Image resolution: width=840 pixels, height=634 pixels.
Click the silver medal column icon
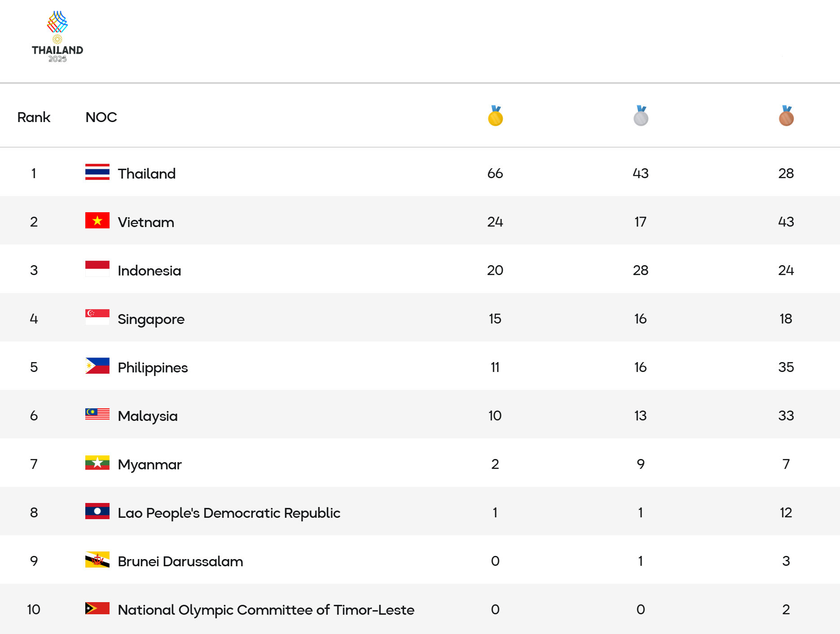[x=641, y=116]
